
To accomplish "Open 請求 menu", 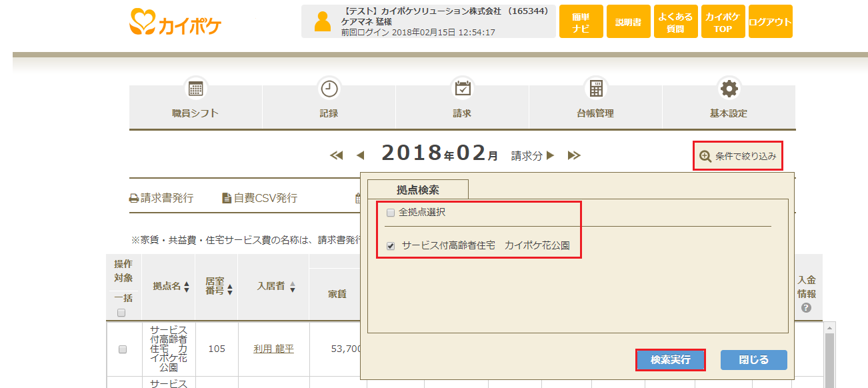I will tap(462, 107).
